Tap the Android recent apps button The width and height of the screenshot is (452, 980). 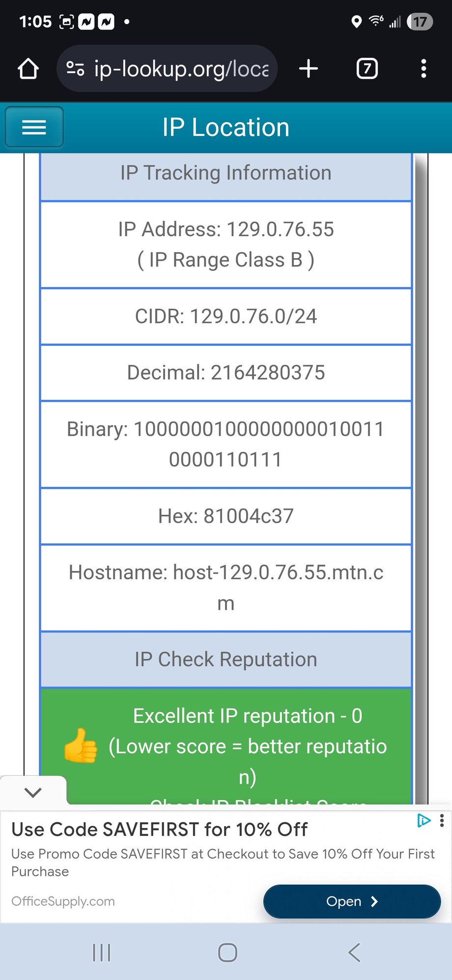pos(102,952)
